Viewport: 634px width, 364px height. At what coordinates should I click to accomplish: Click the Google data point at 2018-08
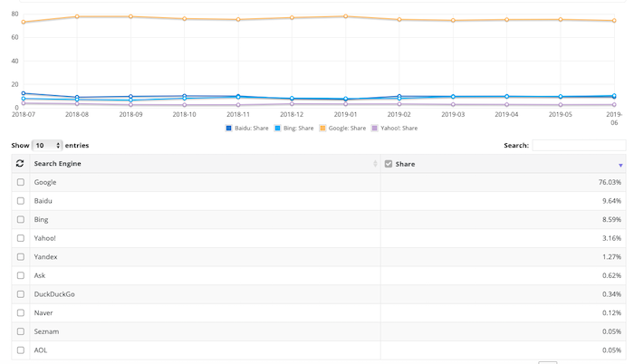(77, 16)
